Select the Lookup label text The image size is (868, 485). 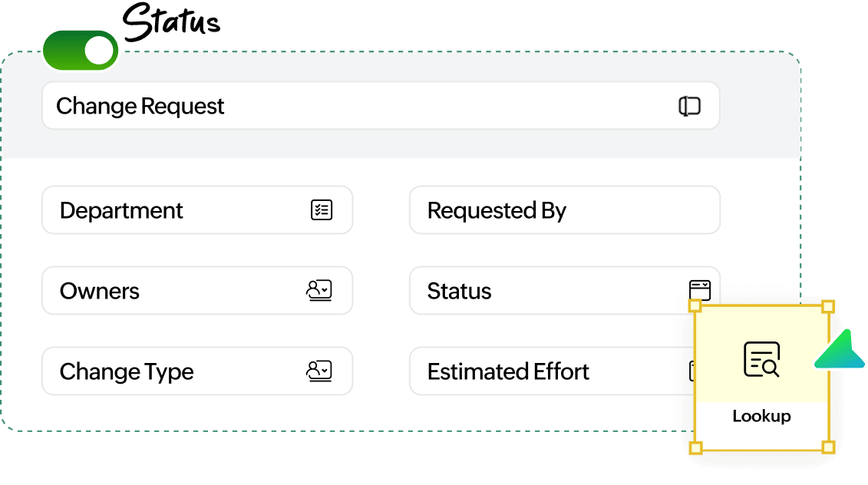tap(761, 416)
